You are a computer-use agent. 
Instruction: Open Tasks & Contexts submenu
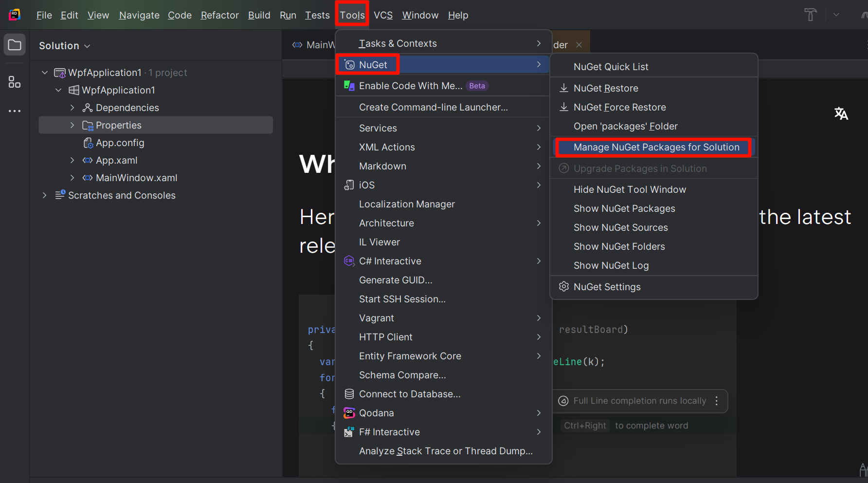(443, 43)
